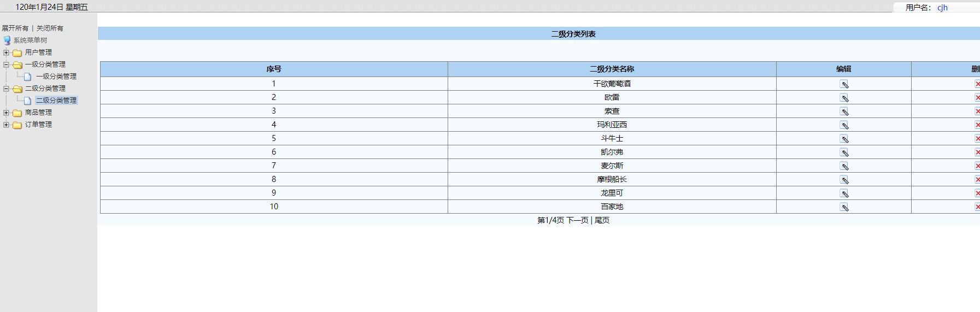The height and width of the screenshot is (312, 980).
Task: Click the folder icon beside 订单管理
Action: pyautogui.click(x=17, y=125)
